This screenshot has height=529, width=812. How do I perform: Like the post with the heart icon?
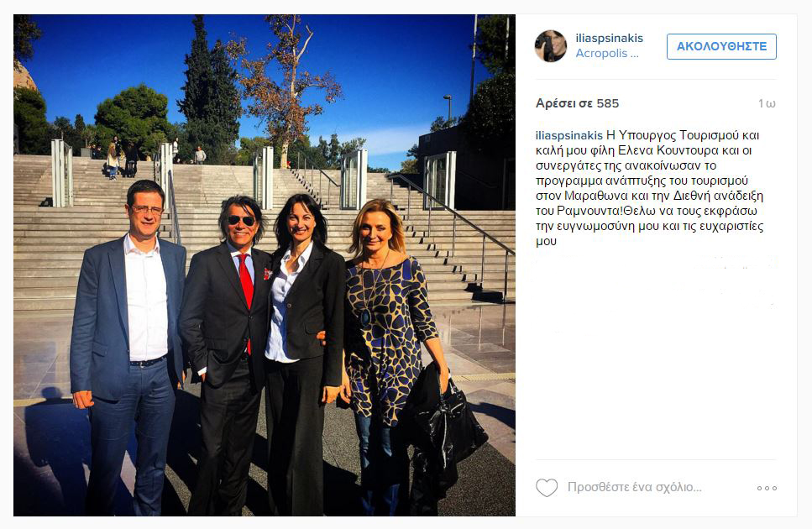[x=547, y=488]
